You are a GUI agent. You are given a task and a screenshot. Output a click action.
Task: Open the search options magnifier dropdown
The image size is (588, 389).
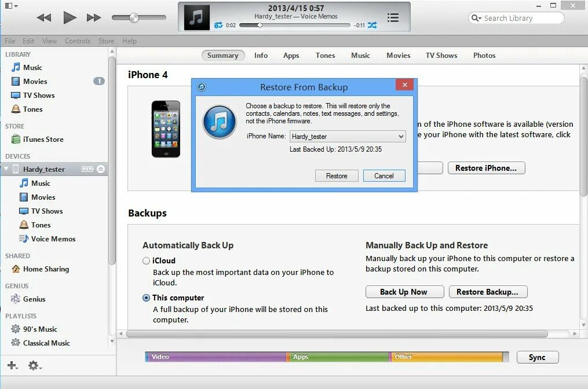click(x=476, y=18)
